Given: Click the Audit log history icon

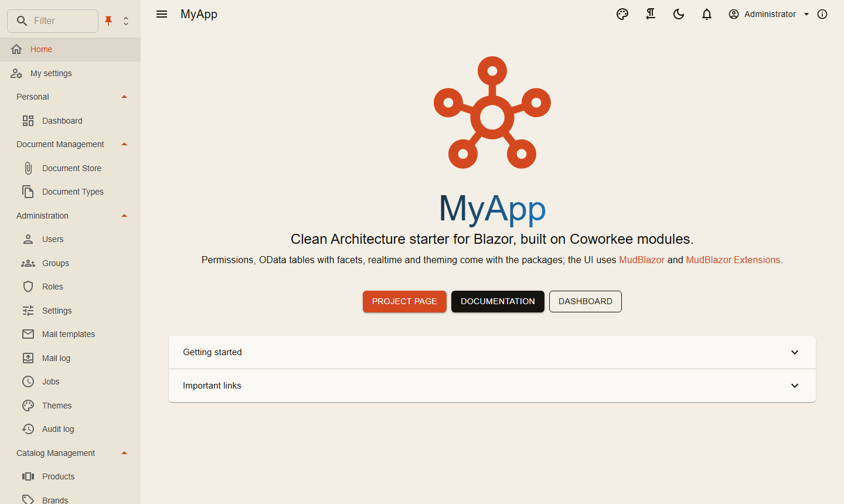Looking at the screenshot, I should (x=28, y=429).
